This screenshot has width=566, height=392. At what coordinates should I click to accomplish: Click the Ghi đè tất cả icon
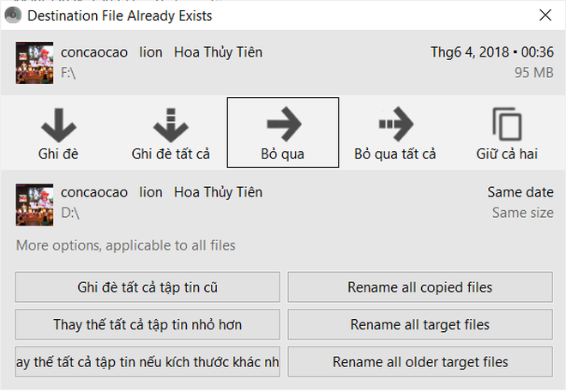(x=170, y=125)
